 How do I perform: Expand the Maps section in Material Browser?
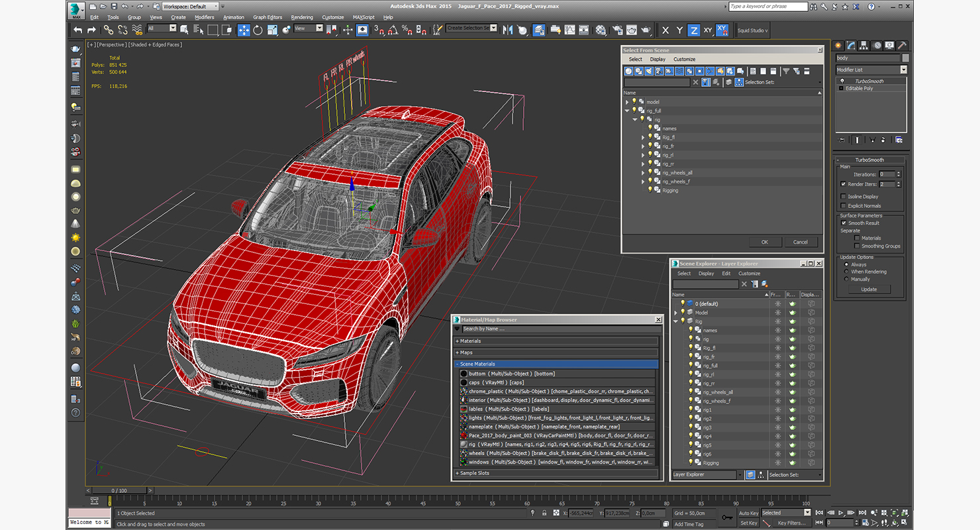(556, 352)
